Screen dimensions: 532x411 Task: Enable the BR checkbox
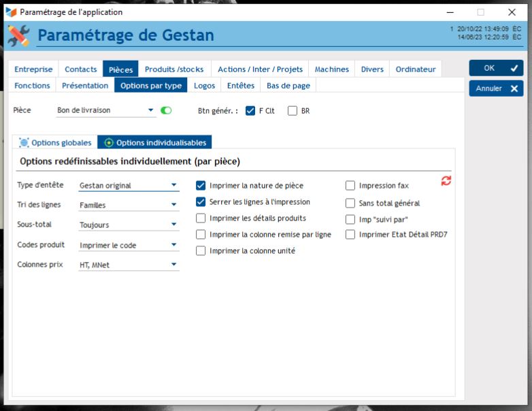tap(293, 110)
